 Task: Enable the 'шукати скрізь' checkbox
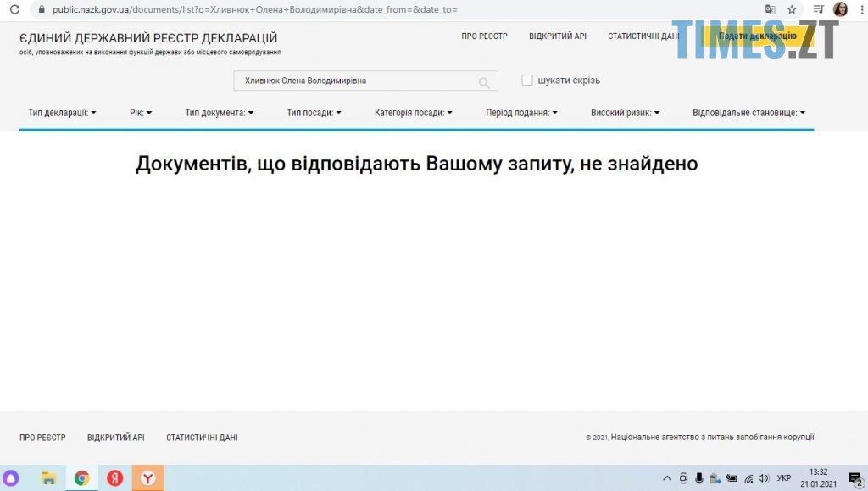click(x=527, y=81)
